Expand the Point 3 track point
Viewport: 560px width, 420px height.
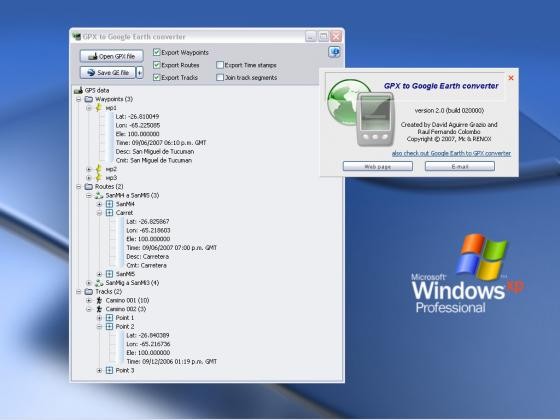(100, 371)
